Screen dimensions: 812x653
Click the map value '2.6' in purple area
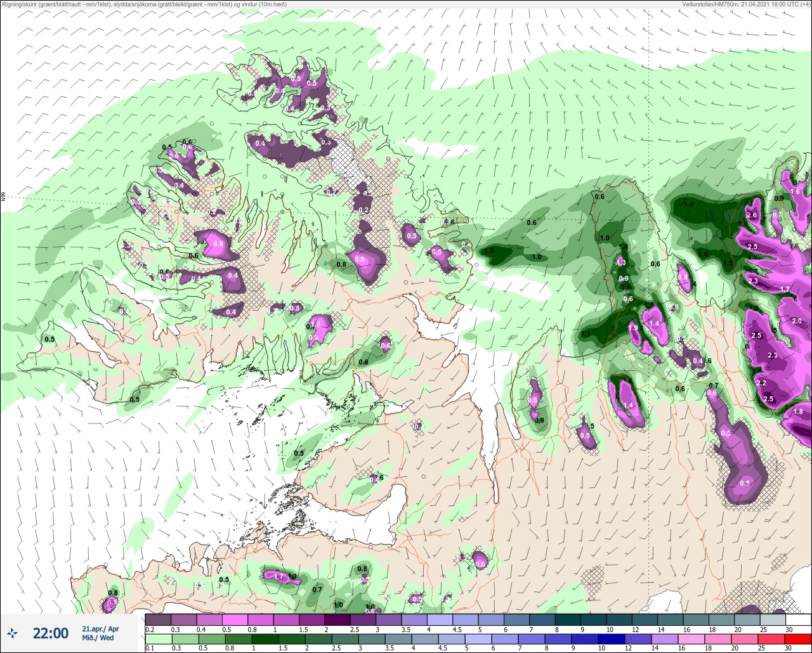click(x=752, y=216)
